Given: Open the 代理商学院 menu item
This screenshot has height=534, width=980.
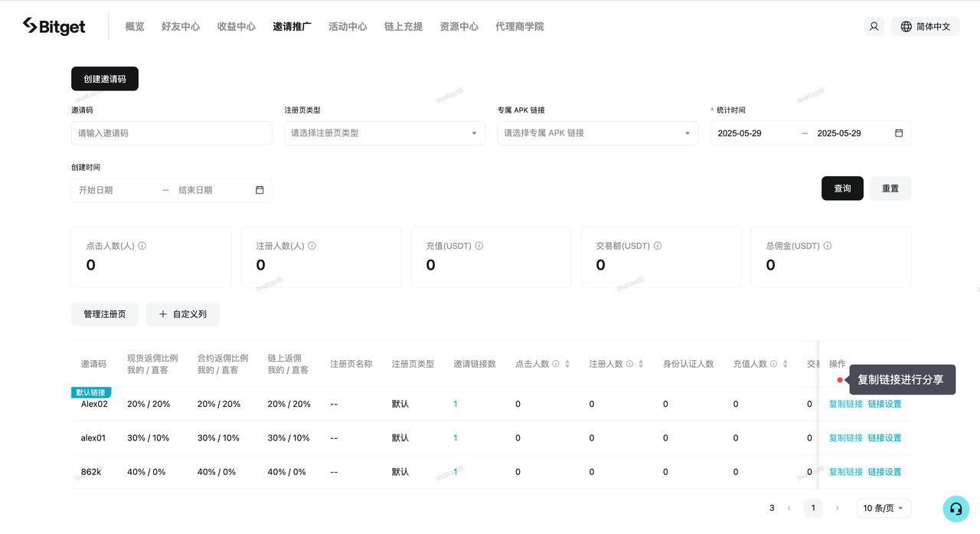Looking at the screenshot, I should tap(519, 27).
